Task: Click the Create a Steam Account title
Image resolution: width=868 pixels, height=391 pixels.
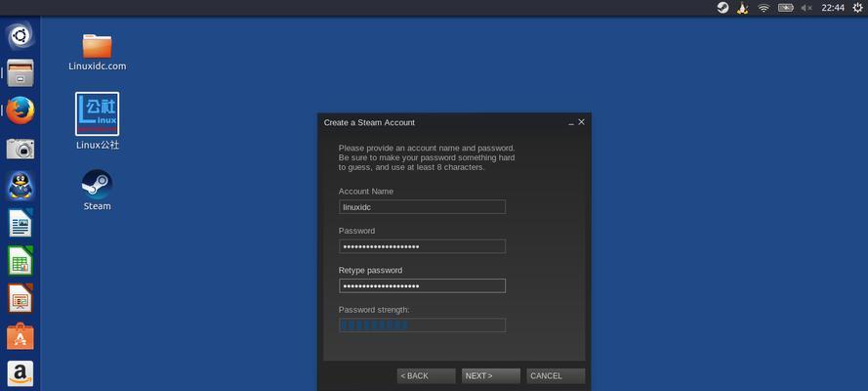Action: 369,122
